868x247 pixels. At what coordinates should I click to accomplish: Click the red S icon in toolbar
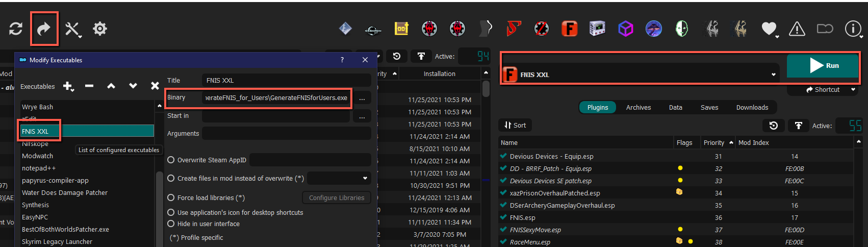[513, 29]
